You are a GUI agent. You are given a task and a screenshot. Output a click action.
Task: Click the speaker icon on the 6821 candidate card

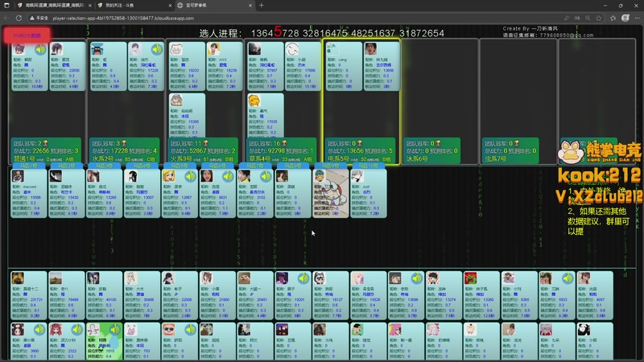(228, 177)
